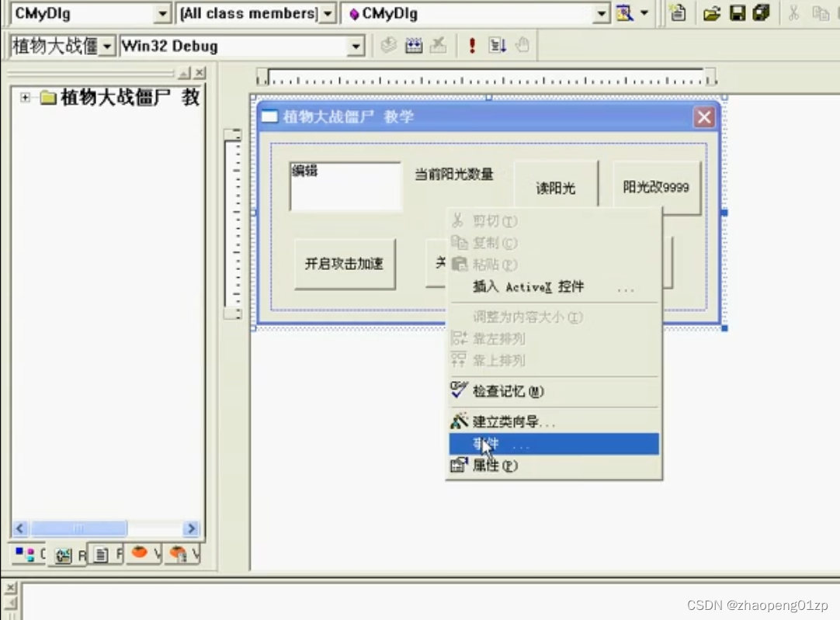Click the red exclamation Execute Program icon

tap(472, 46)
